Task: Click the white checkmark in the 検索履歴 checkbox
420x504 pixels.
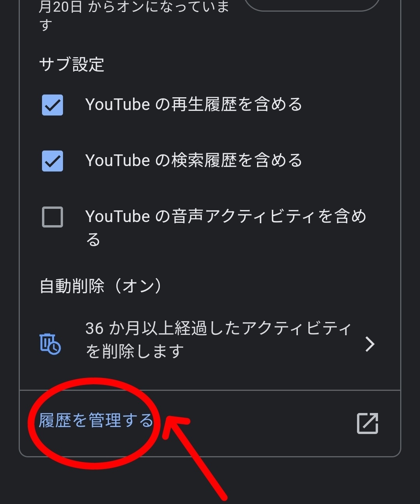Action: (52, 161)
